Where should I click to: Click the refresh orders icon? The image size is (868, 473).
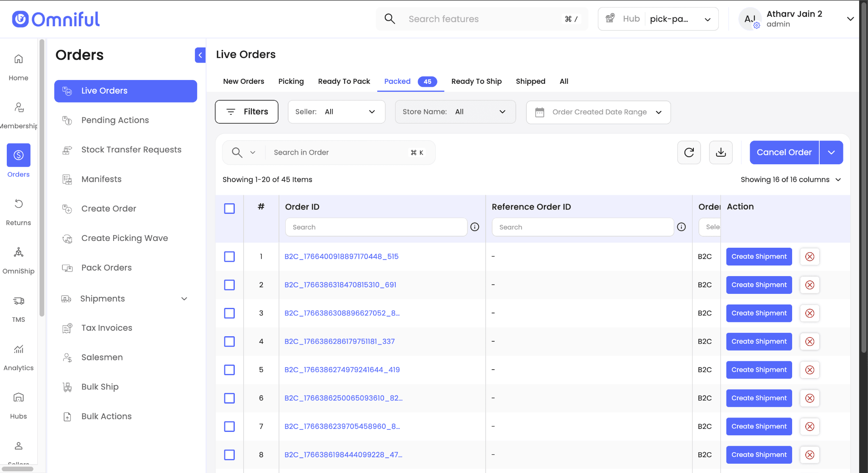pyautogui.click(x=689, y=152)
